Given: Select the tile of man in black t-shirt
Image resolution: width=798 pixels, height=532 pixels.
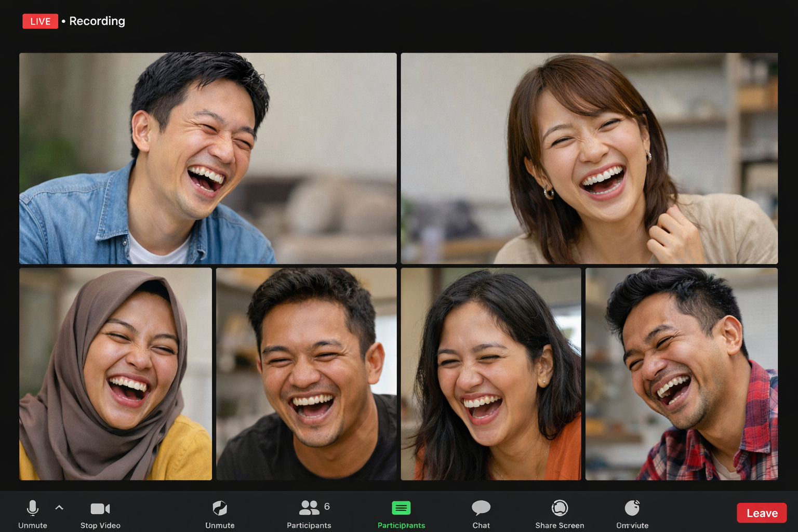Looking at the screenshot, I should coord(306,374).
